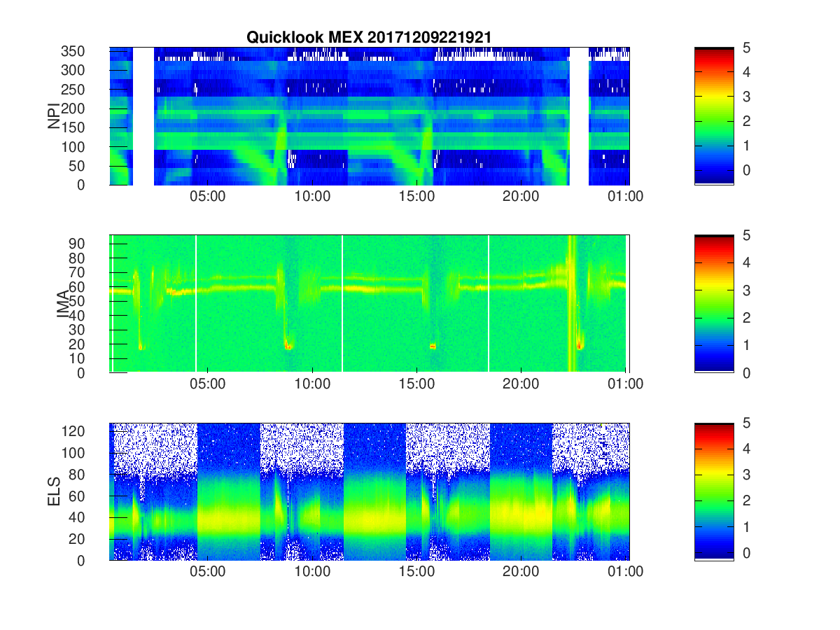Click the IMA panel colorbar
This screenshot has width=840, height=630.
click(x=714, y=304)
